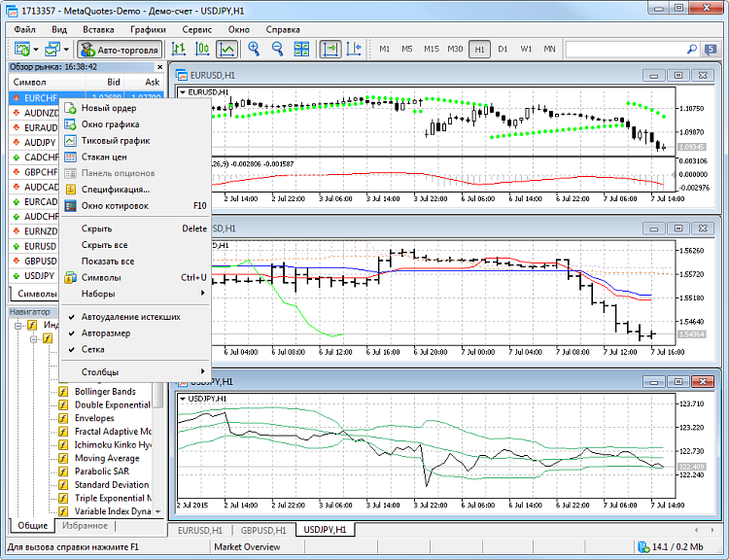
Task: Select Bollinger Bands in Navigator
Action: click(x=105, y=392)
